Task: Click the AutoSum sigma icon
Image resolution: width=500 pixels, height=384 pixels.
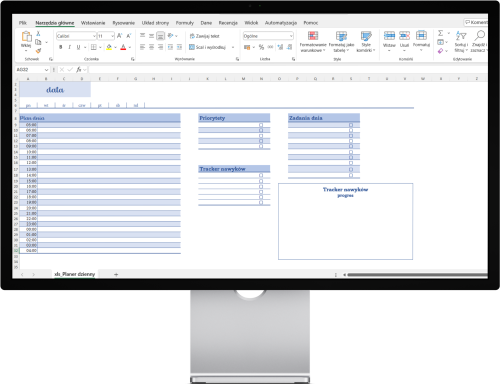Action: point(440,33)
